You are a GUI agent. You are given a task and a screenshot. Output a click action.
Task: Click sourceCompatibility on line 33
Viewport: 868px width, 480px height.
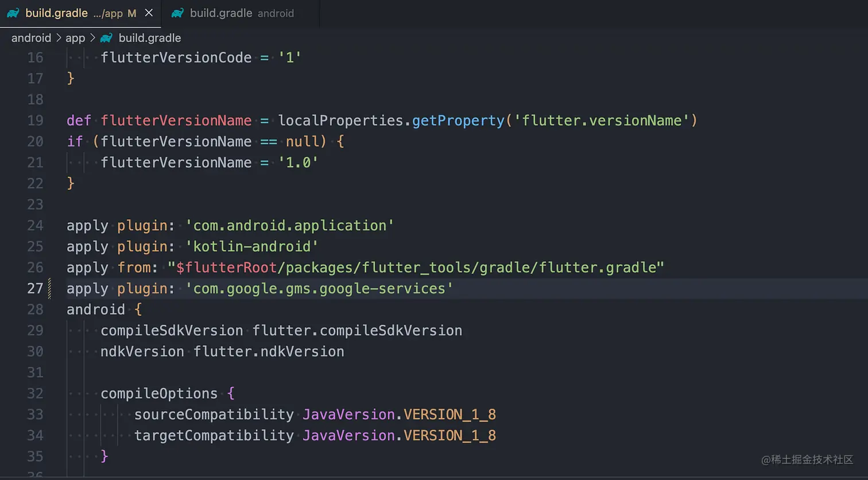click(214, 415)
